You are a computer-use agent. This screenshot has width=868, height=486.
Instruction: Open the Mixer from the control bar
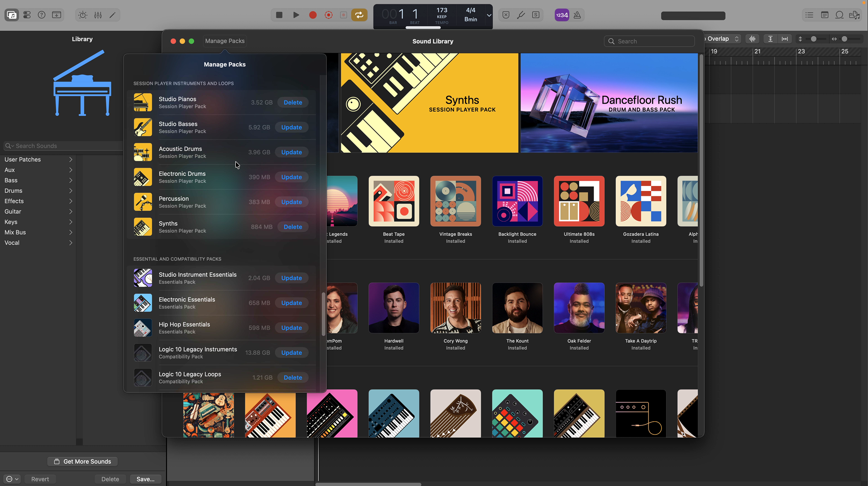pos(98,15)
